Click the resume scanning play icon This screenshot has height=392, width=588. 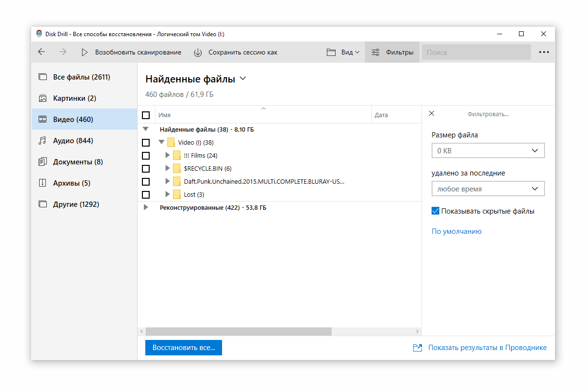pos(84,52)
